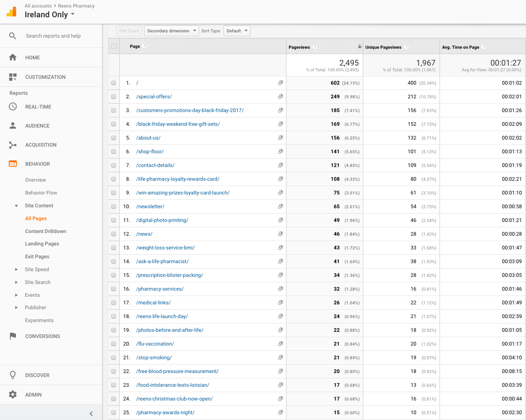526x420 pixels.
Task: Open Behavior Flow report
Action: point(41,193)
